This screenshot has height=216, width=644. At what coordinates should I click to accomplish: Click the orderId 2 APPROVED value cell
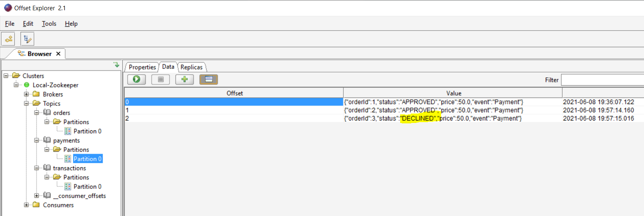tap(453, 110)
